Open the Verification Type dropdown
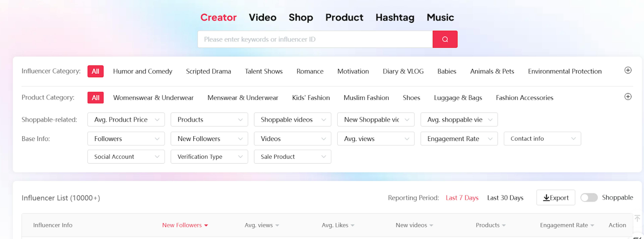The width and height of the screenshot is (644, 239). (209, 156)
